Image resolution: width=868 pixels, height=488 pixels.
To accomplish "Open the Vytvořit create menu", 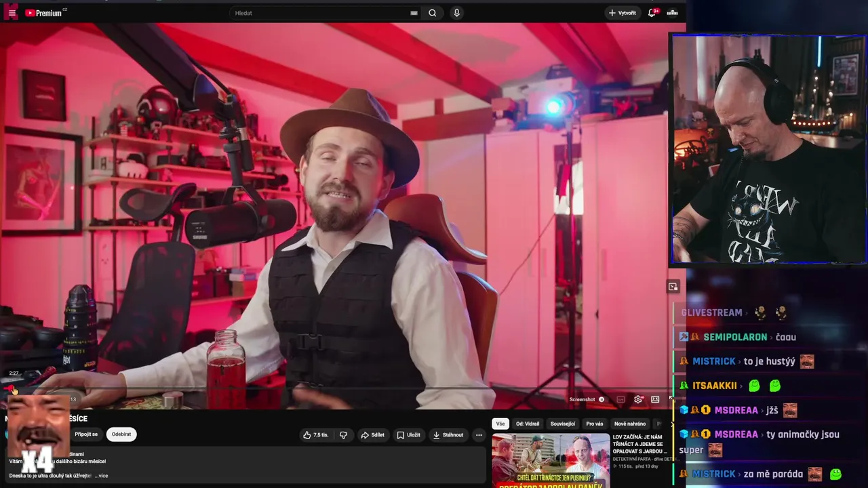I will coord(622,13).
